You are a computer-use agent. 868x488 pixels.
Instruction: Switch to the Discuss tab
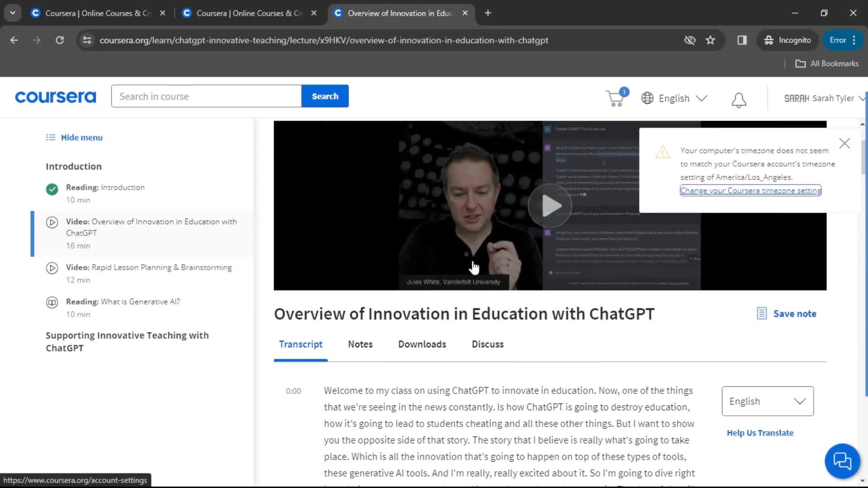click(487, 344)
